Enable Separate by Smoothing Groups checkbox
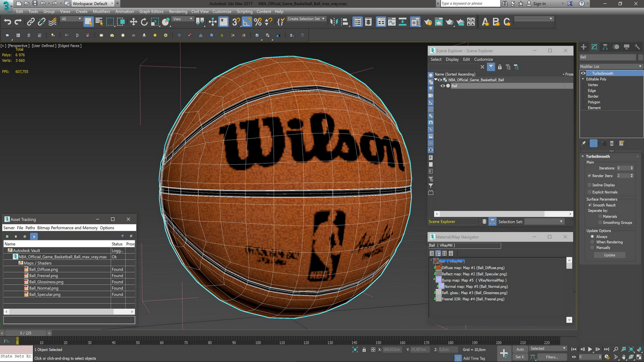Image resolution: width=644 pixels, height=362 pixels. 600,223
